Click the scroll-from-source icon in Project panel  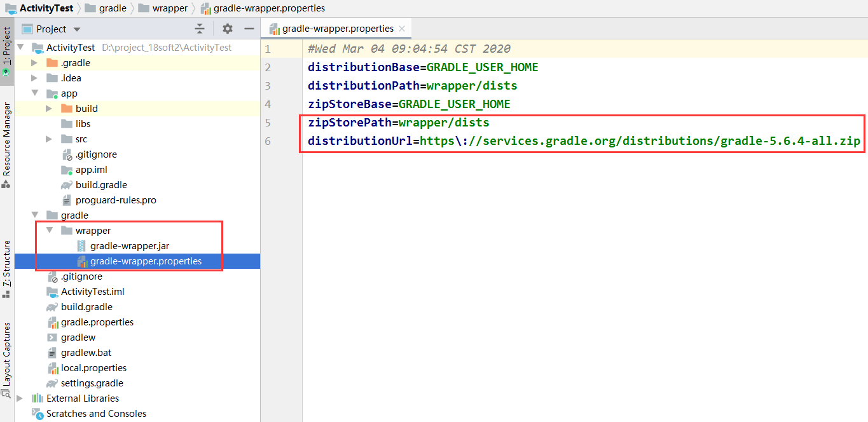click(x=200, y=29)
